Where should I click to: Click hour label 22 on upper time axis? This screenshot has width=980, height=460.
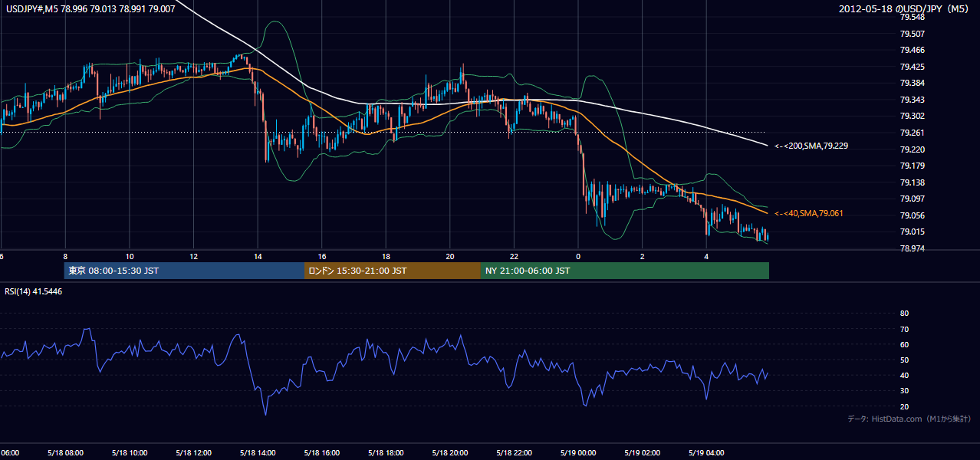coord(515,257)
